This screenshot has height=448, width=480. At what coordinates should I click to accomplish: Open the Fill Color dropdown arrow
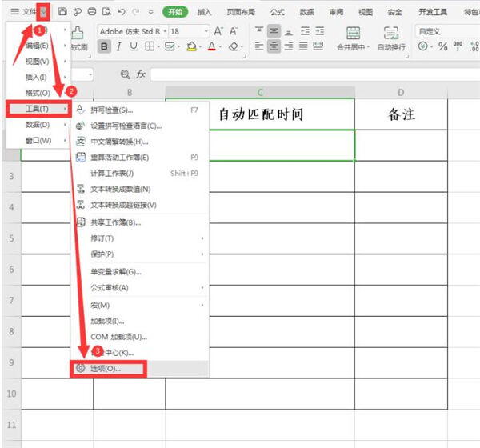[200, 47]
